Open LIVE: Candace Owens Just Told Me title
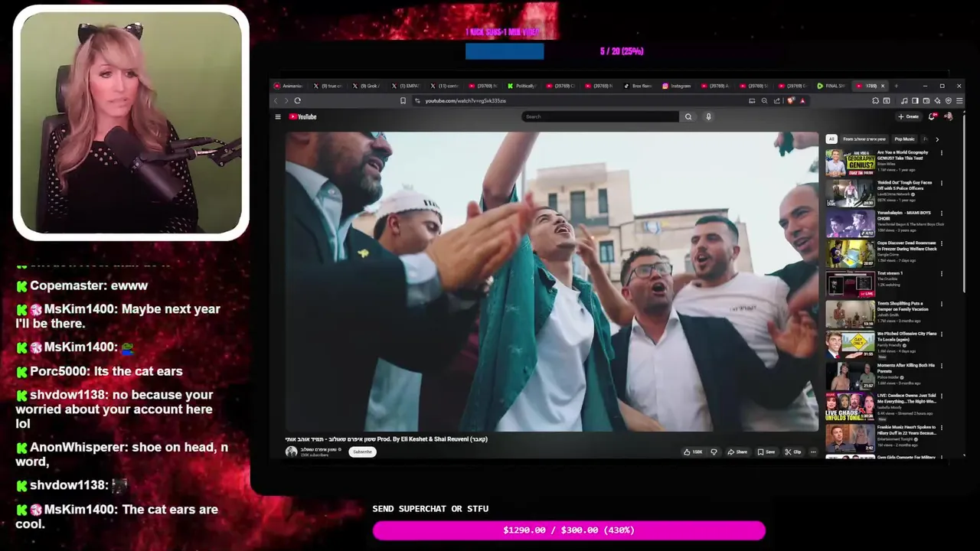The image size is (980, 551). 906,399
